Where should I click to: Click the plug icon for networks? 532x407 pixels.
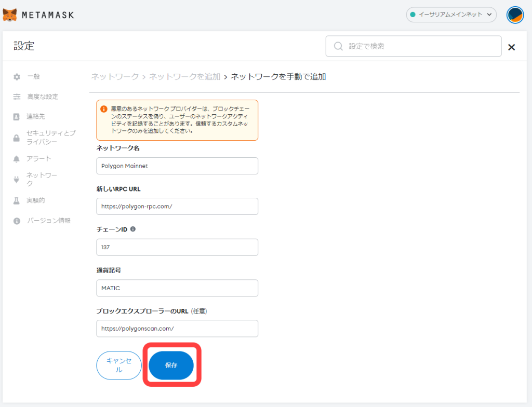16,180
